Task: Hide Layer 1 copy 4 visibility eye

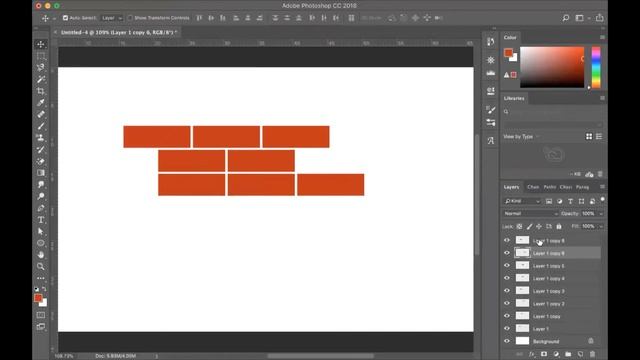Action: [x=507, y=278]
